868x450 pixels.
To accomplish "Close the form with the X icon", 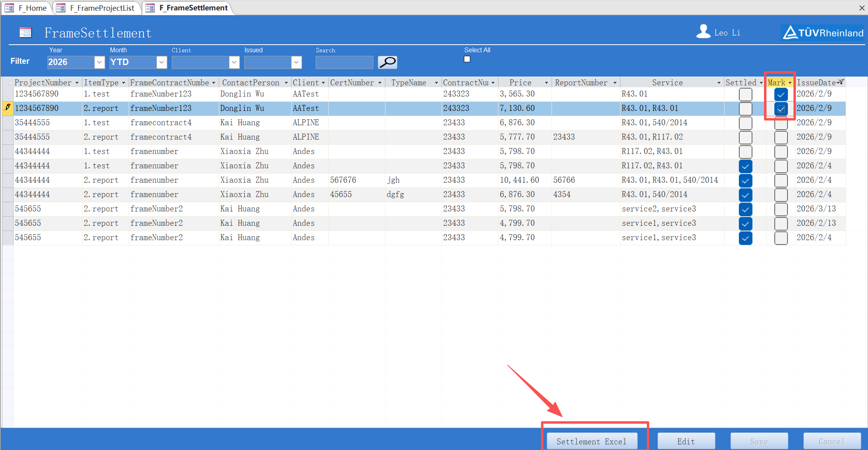I will [862, 8].
